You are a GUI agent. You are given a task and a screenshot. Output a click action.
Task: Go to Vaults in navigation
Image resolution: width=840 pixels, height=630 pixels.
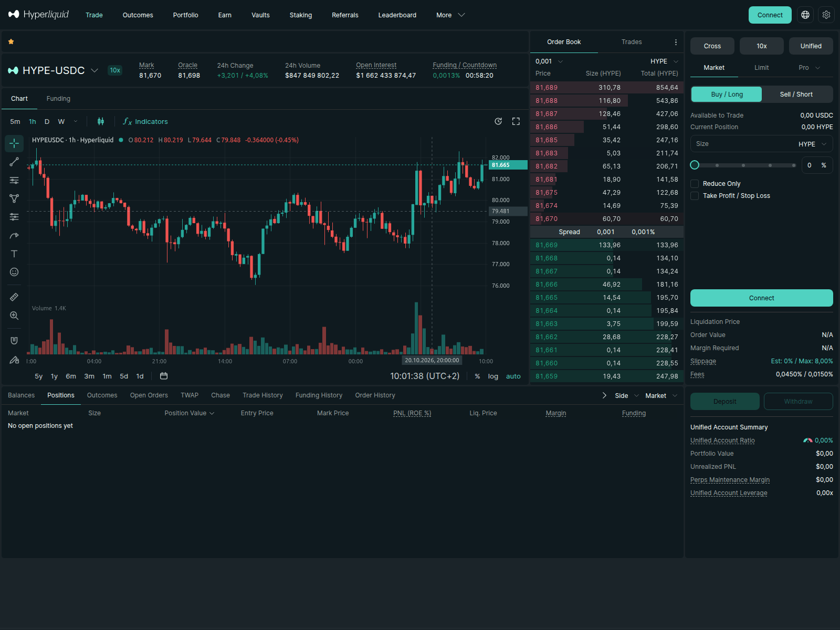(x=260, y=15)
